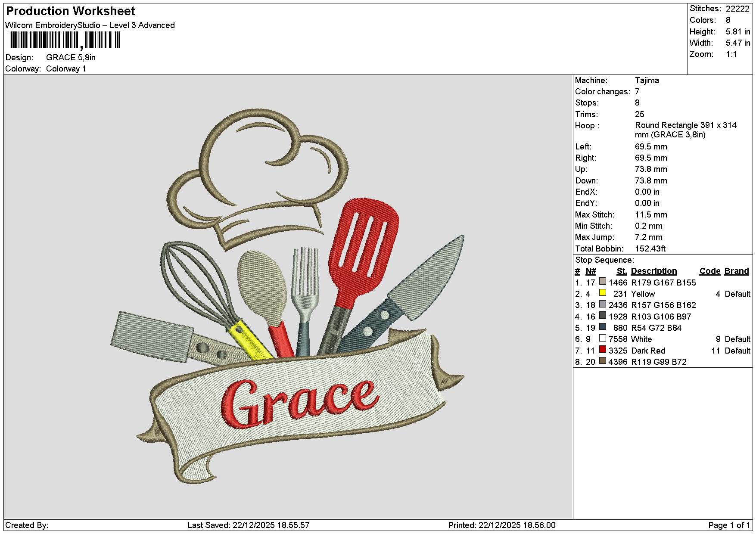Click stitch count 7558 in White row
The height and width of the screenshot is (534, 756).
pyautogui.click(x=618, y=339)
